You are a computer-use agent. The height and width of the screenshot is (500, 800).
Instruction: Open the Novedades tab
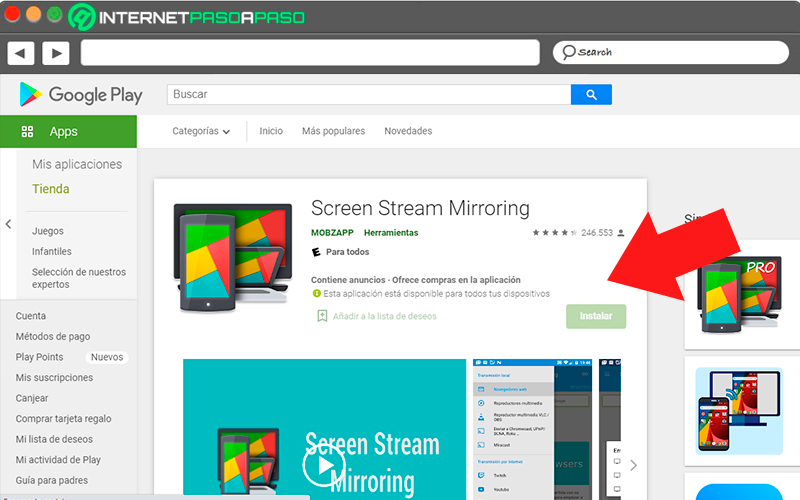coord(408,131)
